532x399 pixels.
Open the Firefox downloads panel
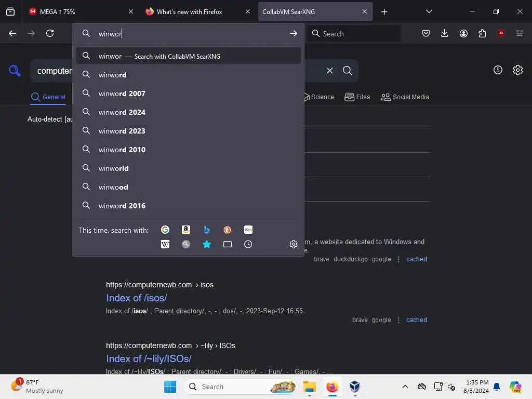pos(445,33)
